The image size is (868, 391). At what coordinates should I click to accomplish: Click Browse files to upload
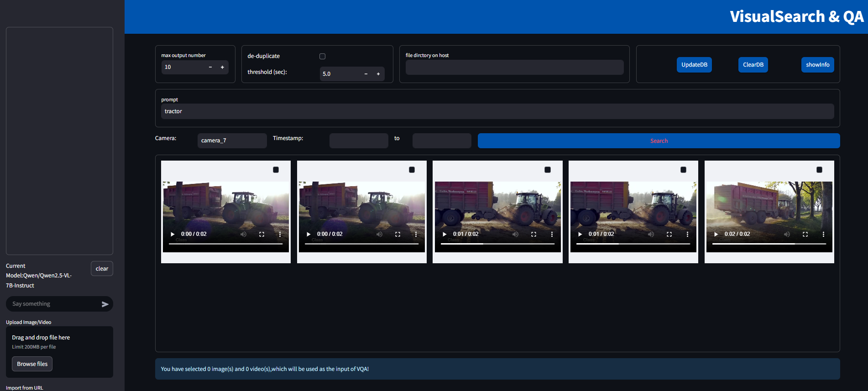coord(32,364)
